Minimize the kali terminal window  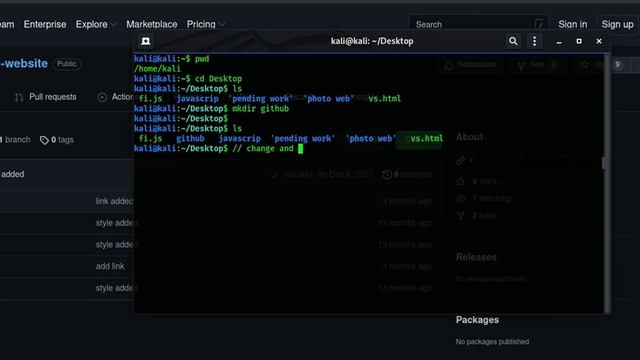click(559, 41)
